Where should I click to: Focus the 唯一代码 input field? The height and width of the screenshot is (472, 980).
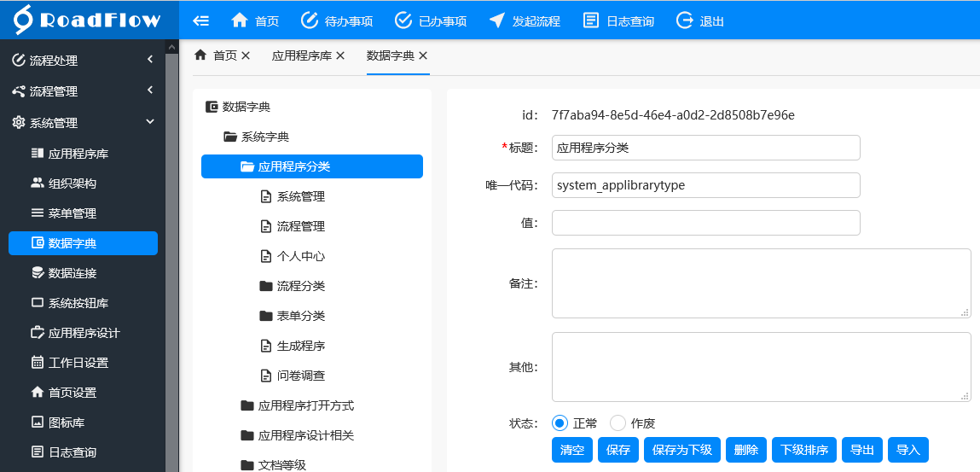click(x=705, y=185)
